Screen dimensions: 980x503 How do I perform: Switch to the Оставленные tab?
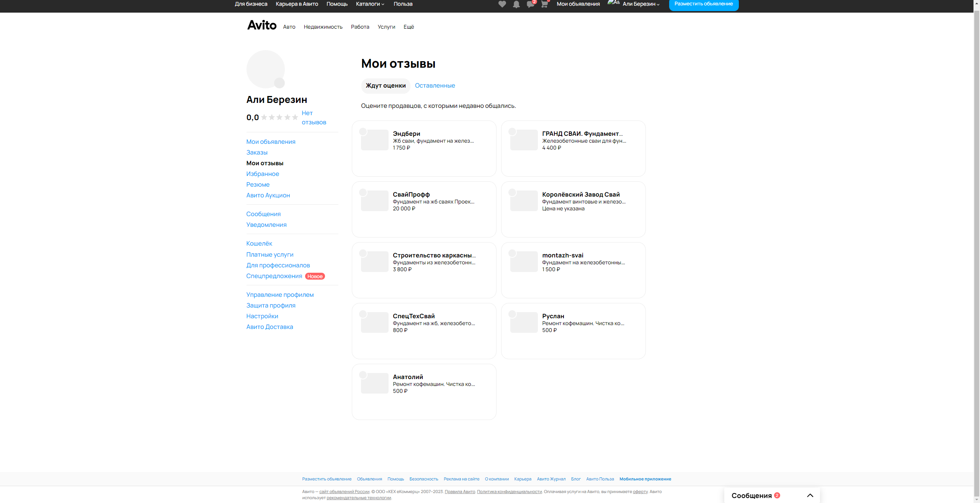(x=435, y=86)
